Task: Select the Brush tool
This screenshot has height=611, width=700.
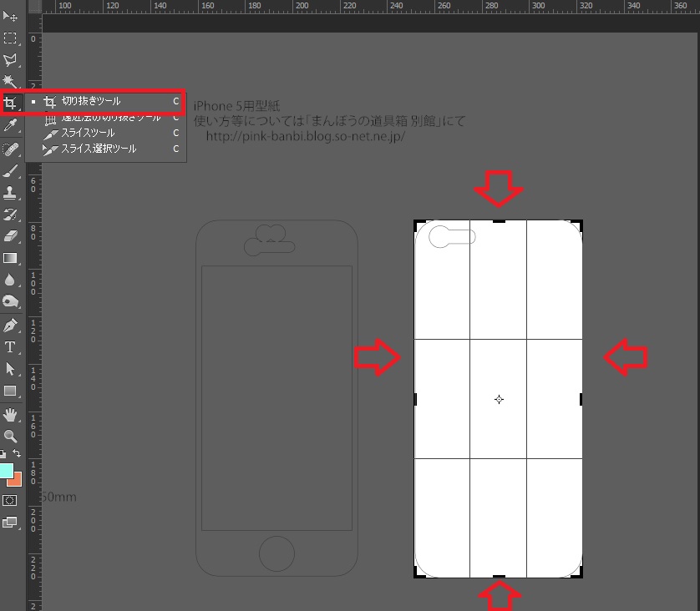Action: pyautogui.click(x=10, y=171)
